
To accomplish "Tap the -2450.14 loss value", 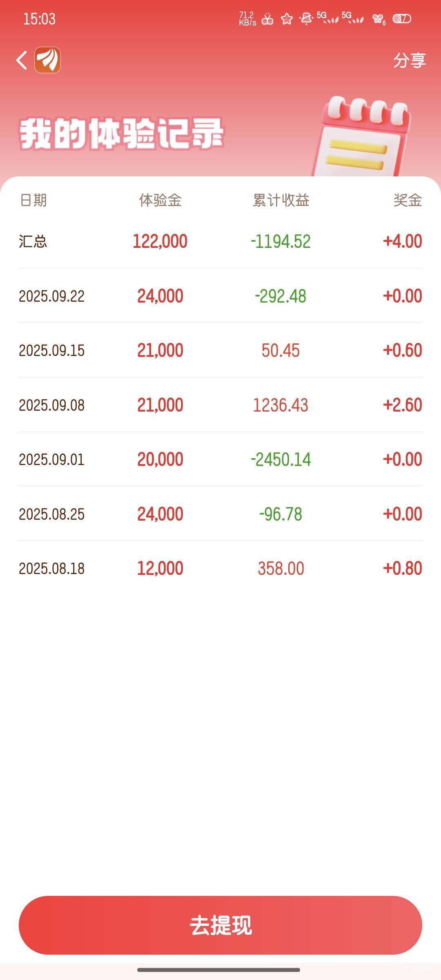I will [281, 459].
